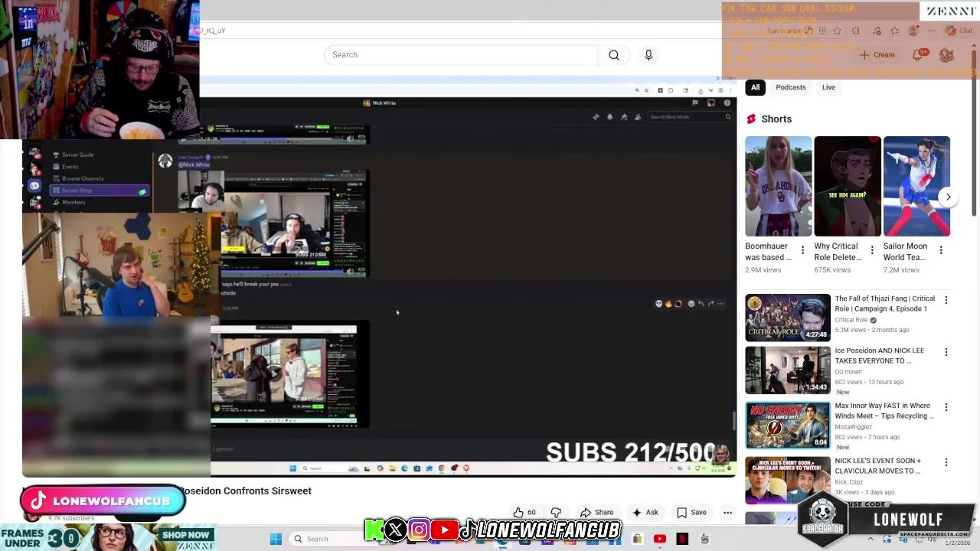980x551 pixels.
Task: Click the YouTube search magnifier button
Action: (614, 55)
